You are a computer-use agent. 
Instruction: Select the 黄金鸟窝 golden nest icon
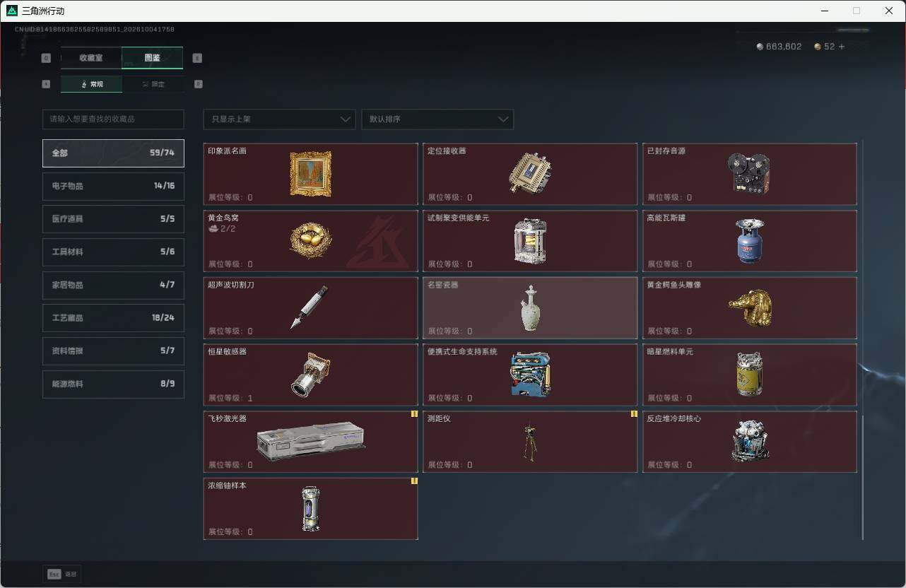point(310,241)
